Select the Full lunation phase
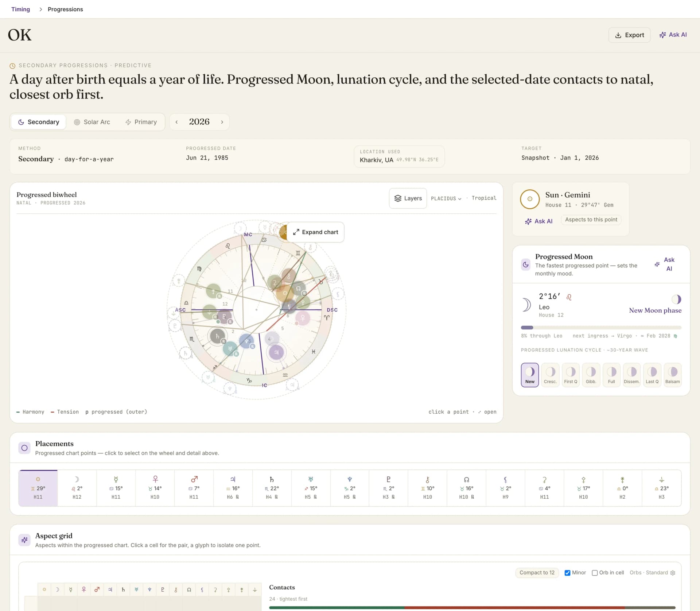700x611 pixels. [x=611, y=375]
